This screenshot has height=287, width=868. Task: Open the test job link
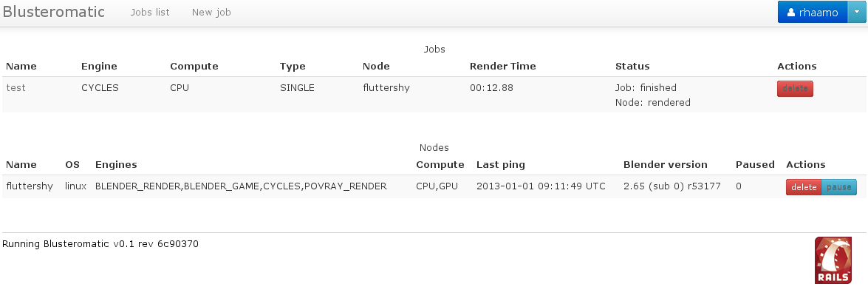pos(16,87)
